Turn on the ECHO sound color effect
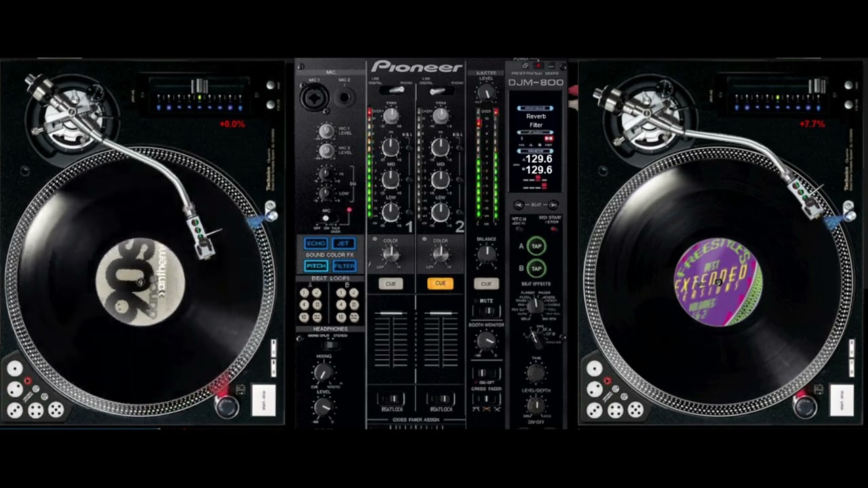This screenshot has width=868, height=488. (x=316, y=243)
